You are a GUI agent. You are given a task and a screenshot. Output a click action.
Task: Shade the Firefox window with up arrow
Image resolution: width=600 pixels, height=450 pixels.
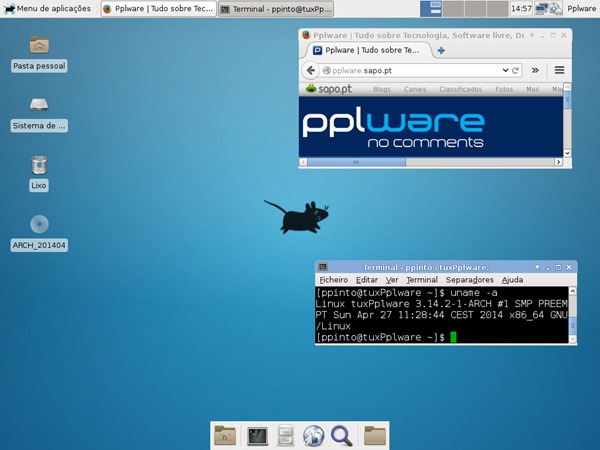(532, 35)
